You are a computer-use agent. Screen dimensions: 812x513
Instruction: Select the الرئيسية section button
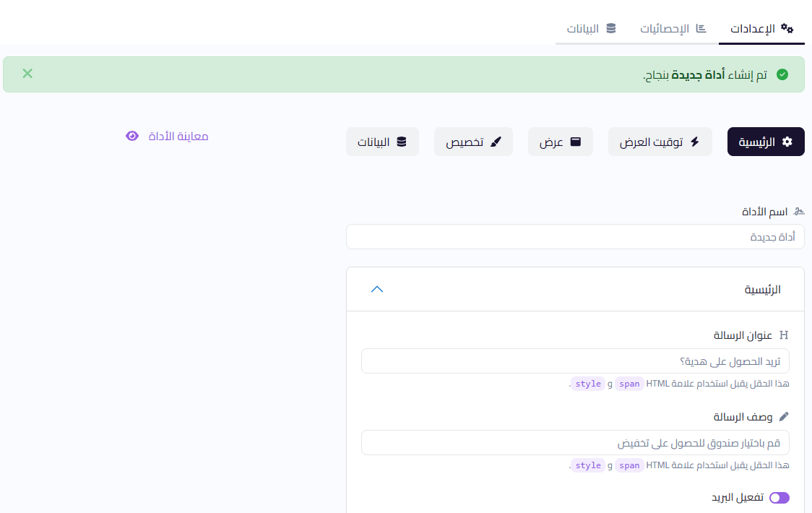point(766,142)
